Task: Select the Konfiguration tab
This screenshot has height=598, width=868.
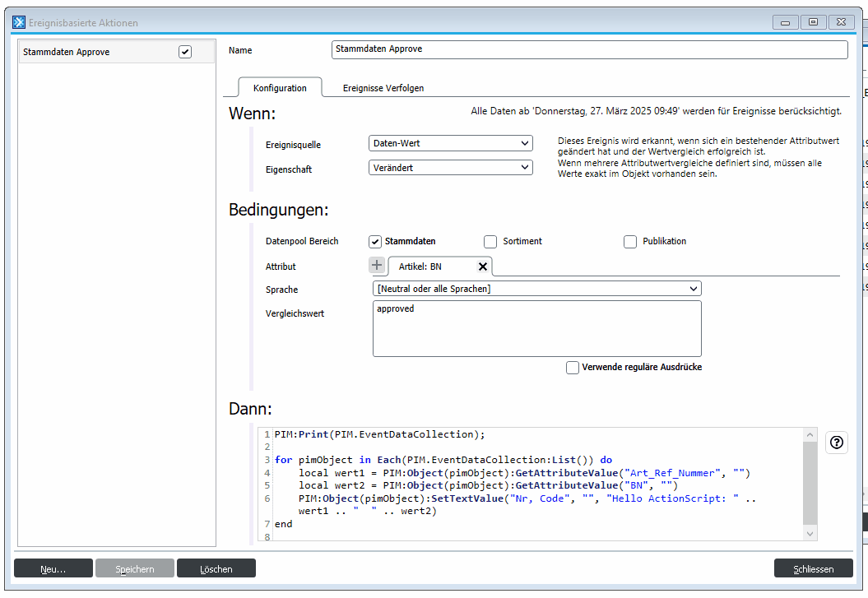Action: click(280, 88)
